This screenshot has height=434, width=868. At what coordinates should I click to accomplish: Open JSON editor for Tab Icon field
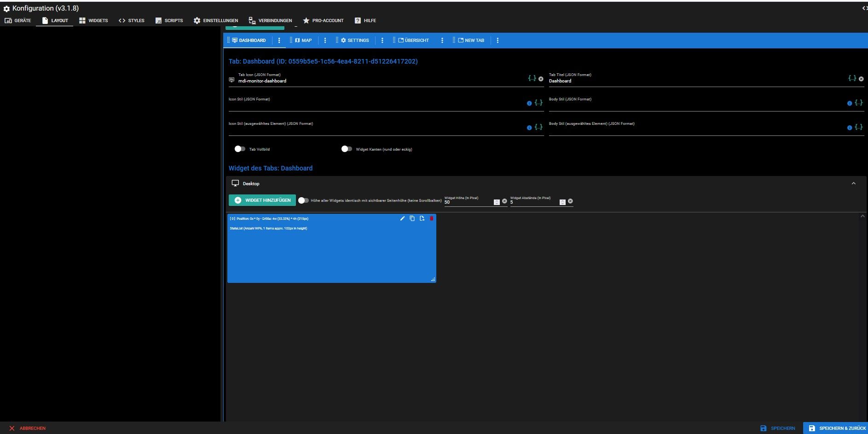pos(532,78)
